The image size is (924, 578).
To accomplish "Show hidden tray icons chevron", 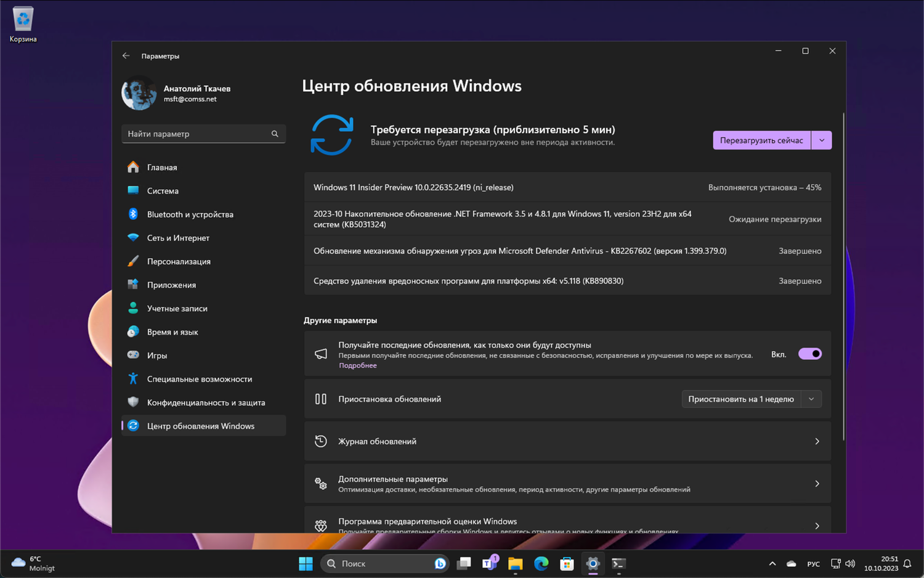I will tap(772, 563).
